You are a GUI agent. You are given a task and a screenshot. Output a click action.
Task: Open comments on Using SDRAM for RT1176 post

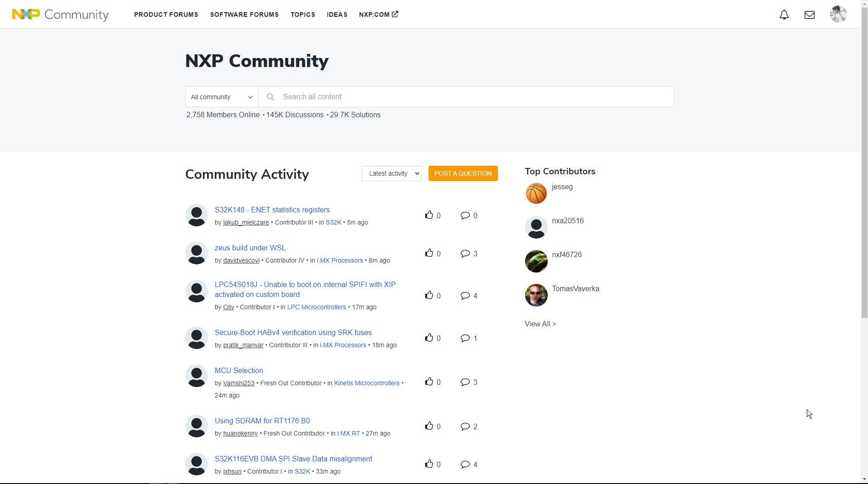click(465, 426)
